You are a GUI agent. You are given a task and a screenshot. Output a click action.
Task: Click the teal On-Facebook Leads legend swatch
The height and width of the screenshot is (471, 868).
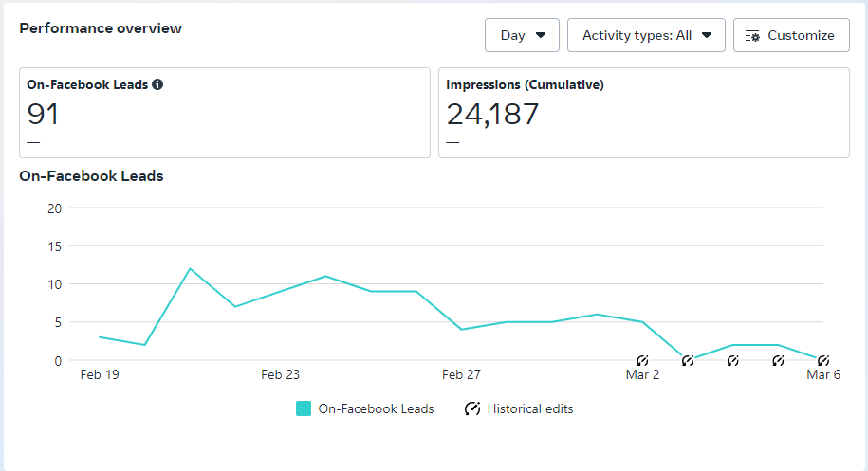[x=304, y=409]
